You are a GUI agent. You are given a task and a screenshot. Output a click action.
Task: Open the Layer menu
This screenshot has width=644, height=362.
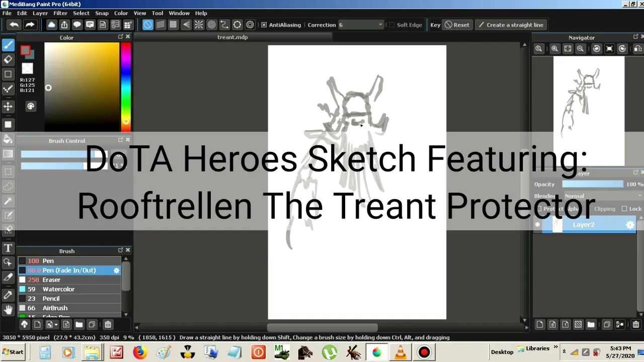point(40,13)
